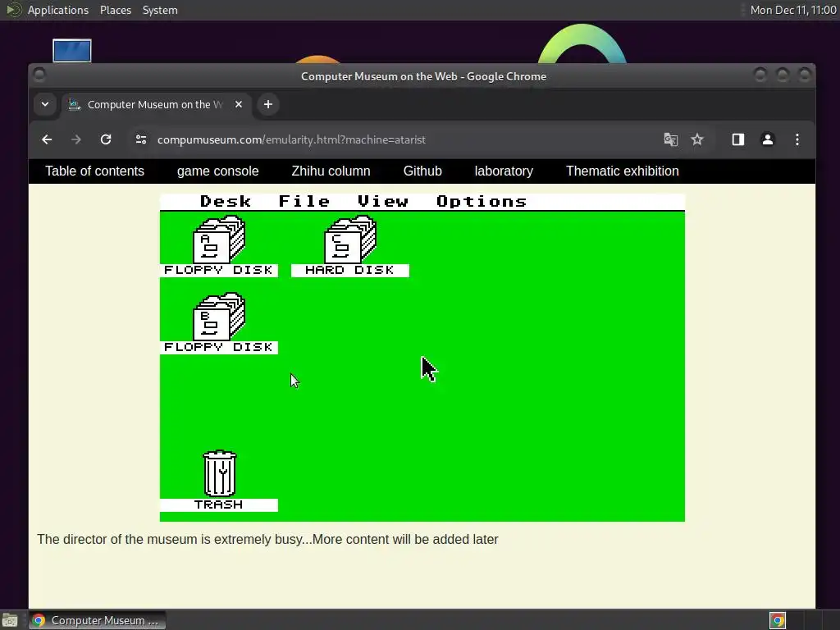840x630 pixels.
Task: Click the date and time clock
Action: (x=793, y=10)
